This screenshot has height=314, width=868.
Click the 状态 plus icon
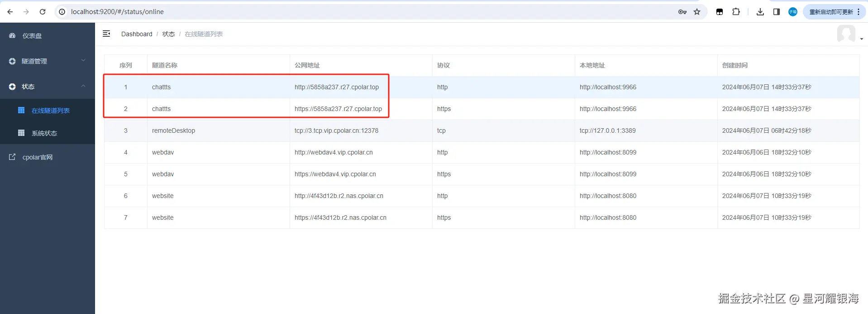click(12, 87)
